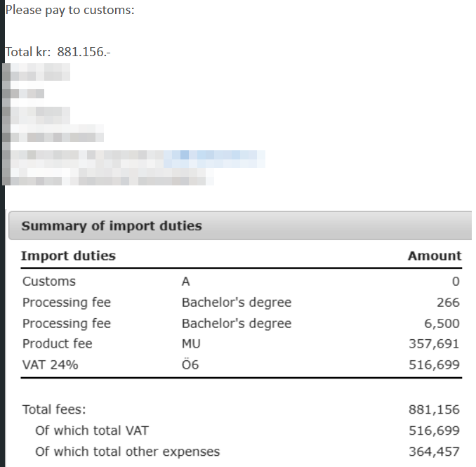
Task: Click the "MU" code for Product fee
Action: pyautogui.click(x=190, y=344)
